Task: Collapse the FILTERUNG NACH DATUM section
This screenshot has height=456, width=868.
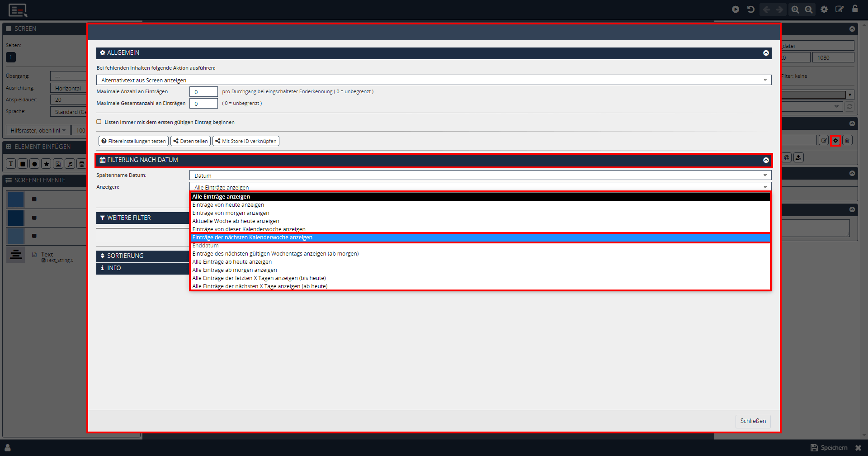Action: [766, 160]
